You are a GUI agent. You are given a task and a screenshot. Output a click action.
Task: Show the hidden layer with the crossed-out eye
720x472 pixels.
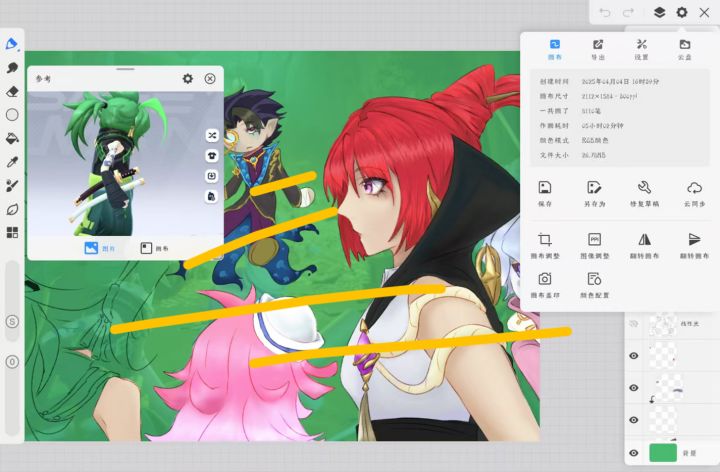click(634, 324)
